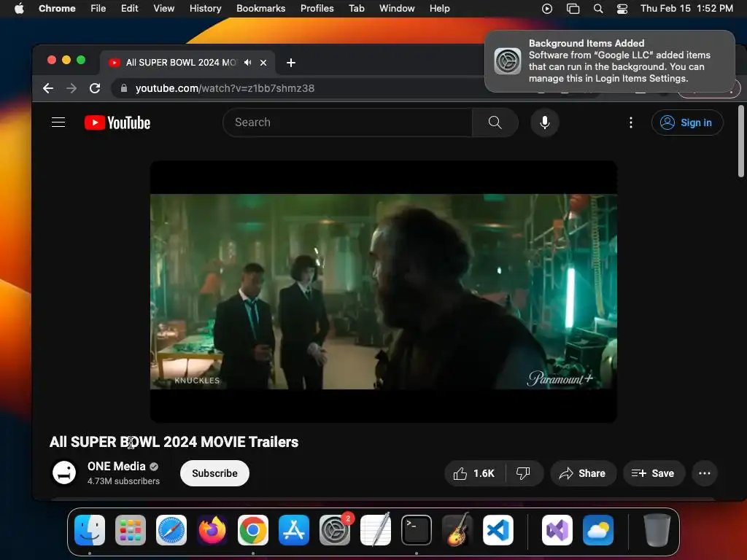Click the Sign in button
The image size is (747, 560).
[687, 122]
